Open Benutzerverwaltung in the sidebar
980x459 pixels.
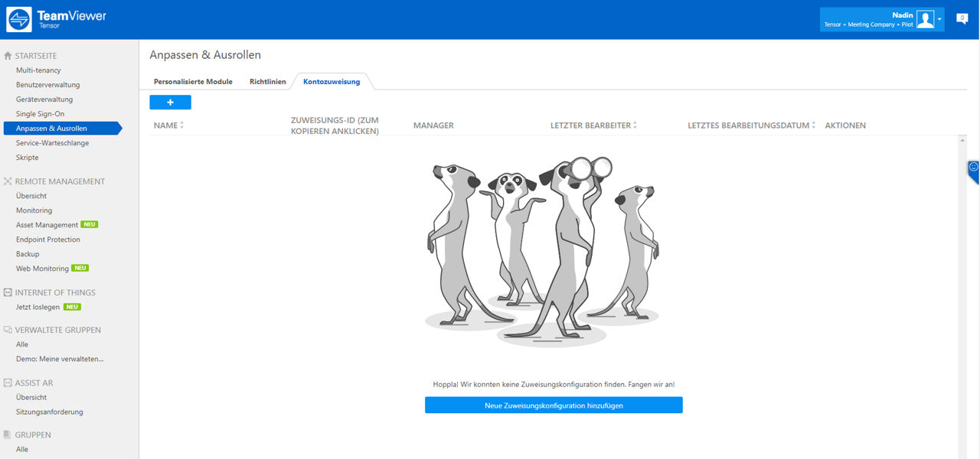pos(48,85)
